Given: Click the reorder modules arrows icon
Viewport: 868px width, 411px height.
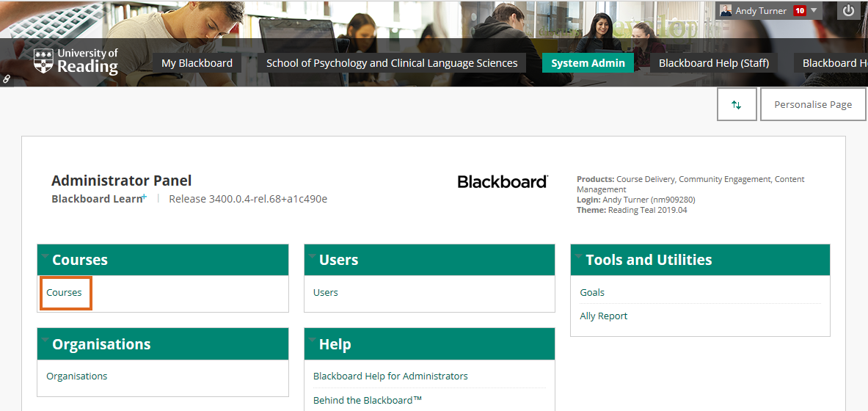Looking at the screenshot, I should point(736,105).
